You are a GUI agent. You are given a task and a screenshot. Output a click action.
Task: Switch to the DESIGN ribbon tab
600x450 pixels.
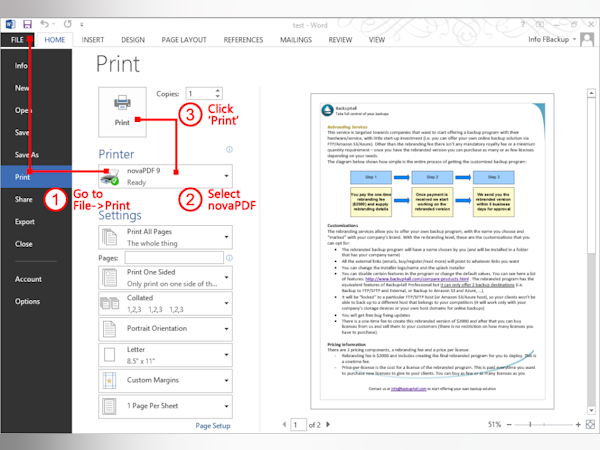(133, 40)
